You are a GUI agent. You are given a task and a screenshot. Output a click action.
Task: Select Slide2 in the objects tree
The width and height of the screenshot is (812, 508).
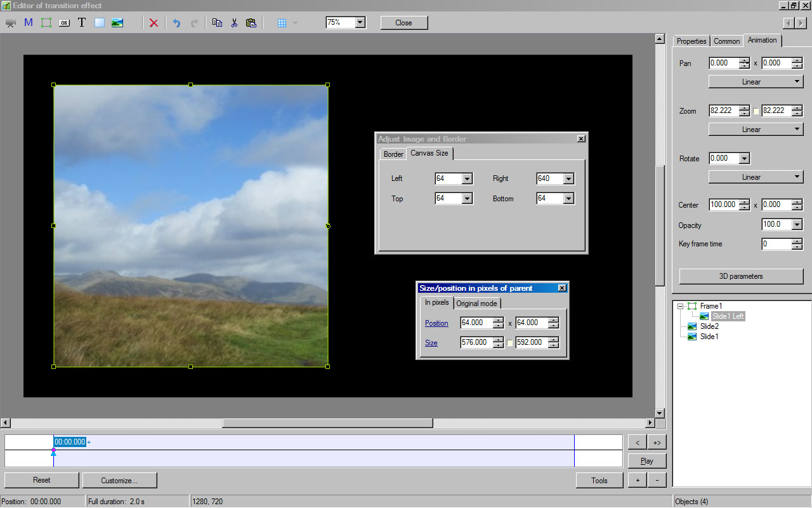pos(709,326)
